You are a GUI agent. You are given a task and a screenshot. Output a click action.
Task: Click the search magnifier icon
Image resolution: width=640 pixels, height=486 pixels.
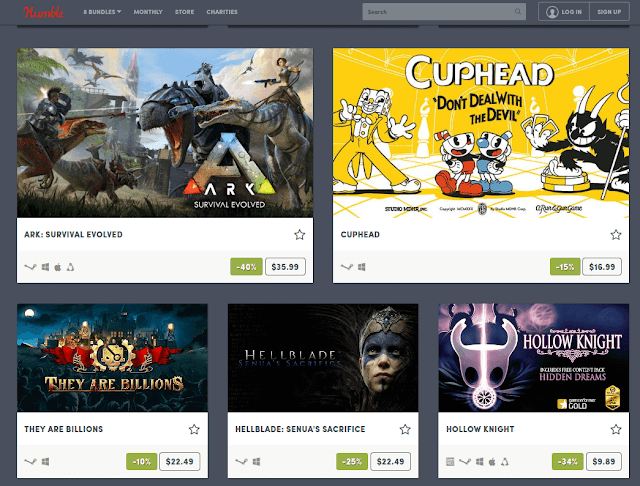click(518, 11)
